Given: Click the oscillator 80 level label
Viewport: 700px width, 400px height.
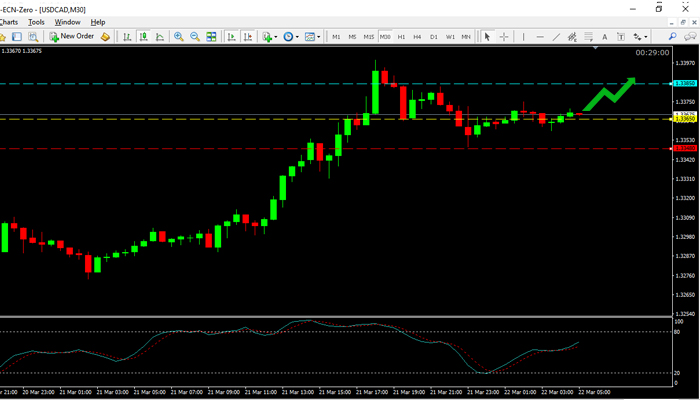Looking at the screenshot, I should 679,332.
